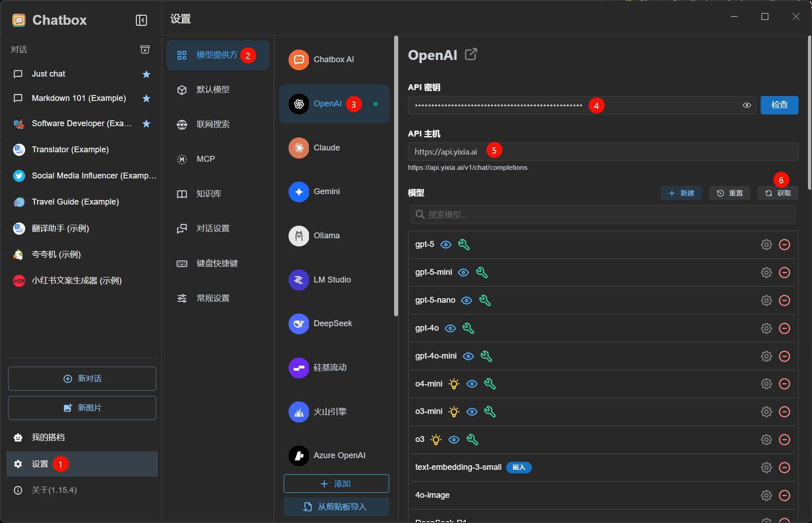Open settings gear for o4-mini model
812x523 pixels.
pyautogui.click(x=767, y=384)
